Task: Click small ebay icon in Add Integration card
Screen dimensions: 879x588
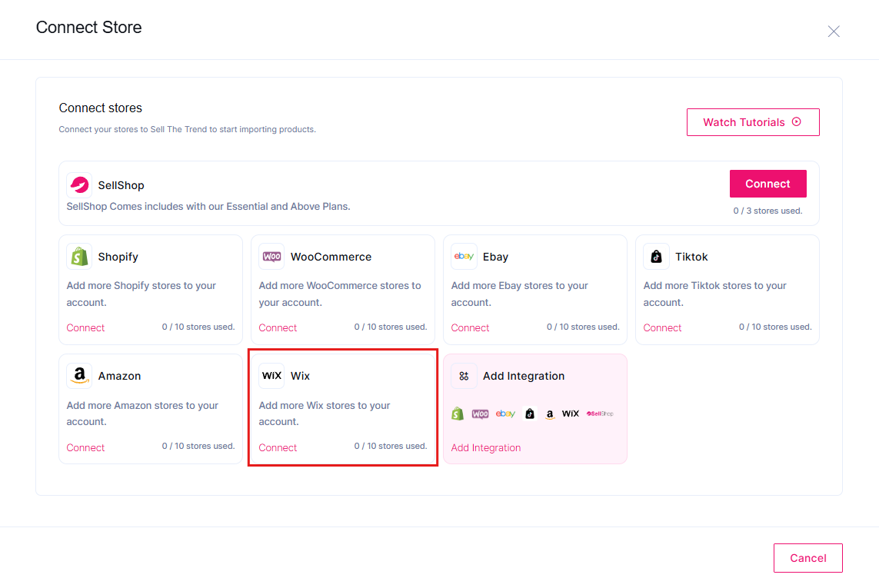Action: 505,414
